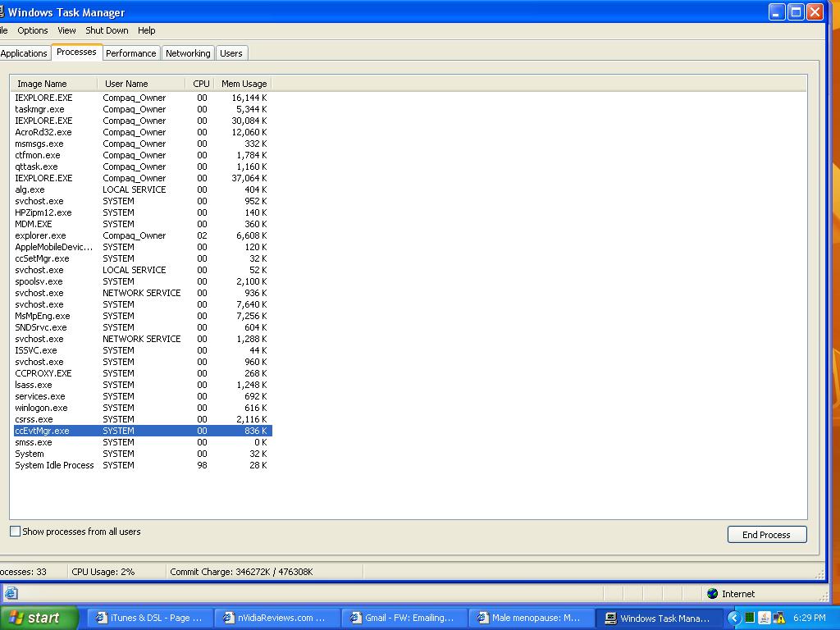
Task: Sort by Image Name column header
Action: [x=54, y=84]
